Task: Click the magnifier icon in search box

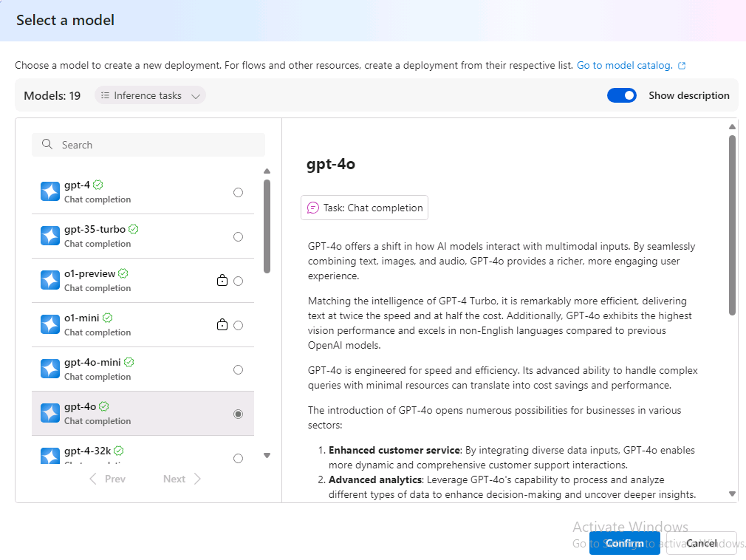Action: click(x=47, y=144)
